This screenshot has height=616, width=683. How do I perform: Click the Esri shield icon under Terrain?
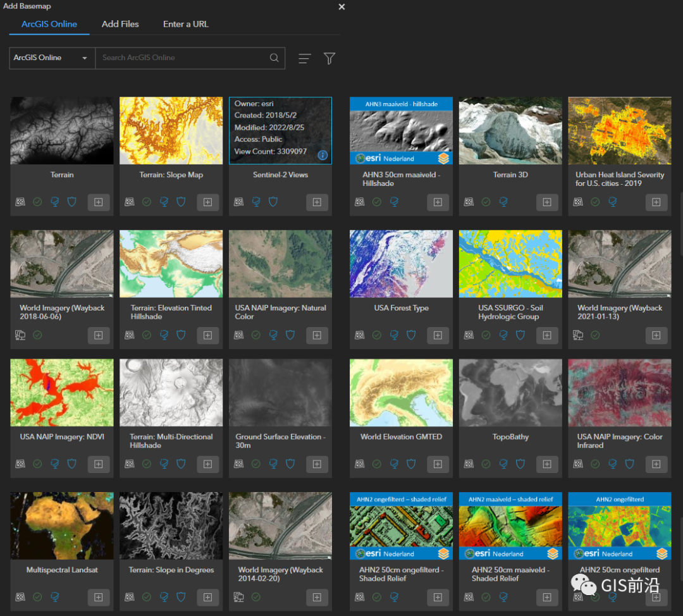72,202
